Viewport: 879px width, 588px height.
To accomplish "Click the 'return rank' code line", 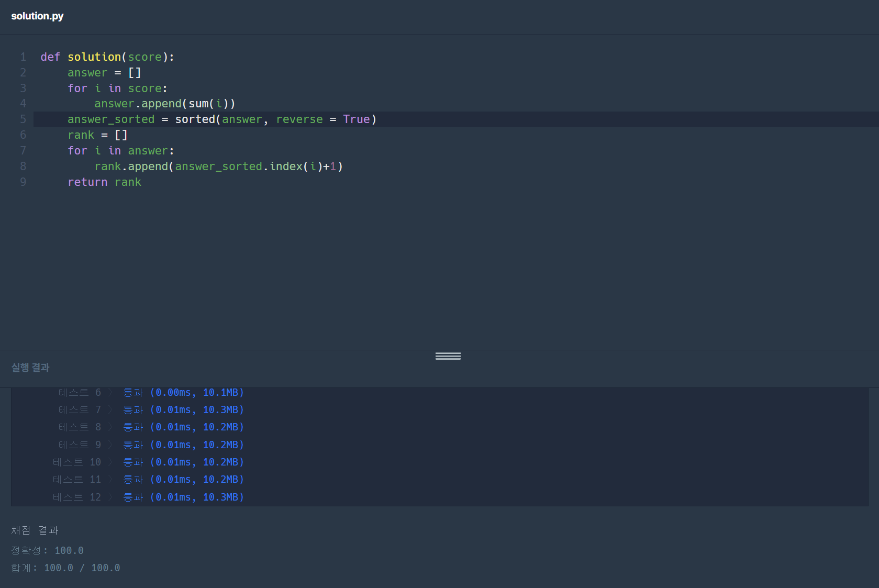I will coord(104,182).
